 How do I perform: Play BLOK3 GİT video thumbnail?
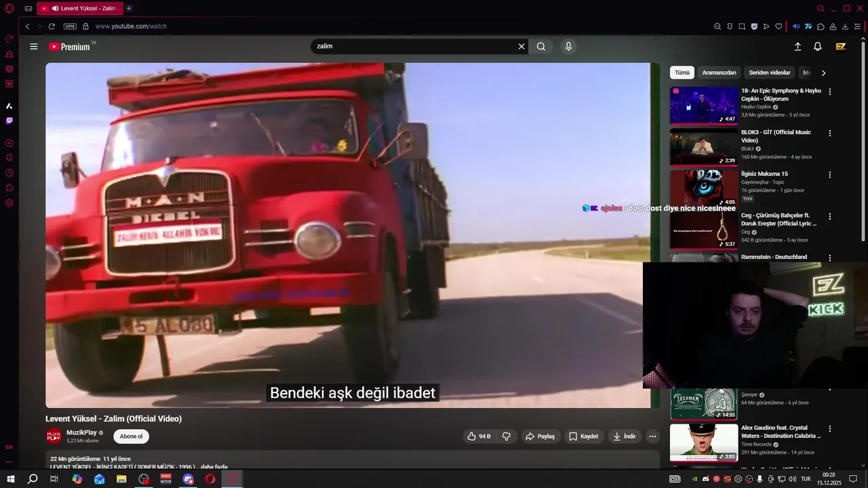[x=704, y=146]
